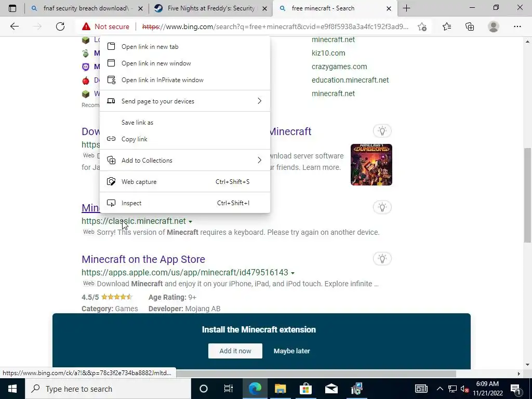Screen dimensions: 532x399
Task: Open the Collections toolbar icon
Action: coord(470,26)
